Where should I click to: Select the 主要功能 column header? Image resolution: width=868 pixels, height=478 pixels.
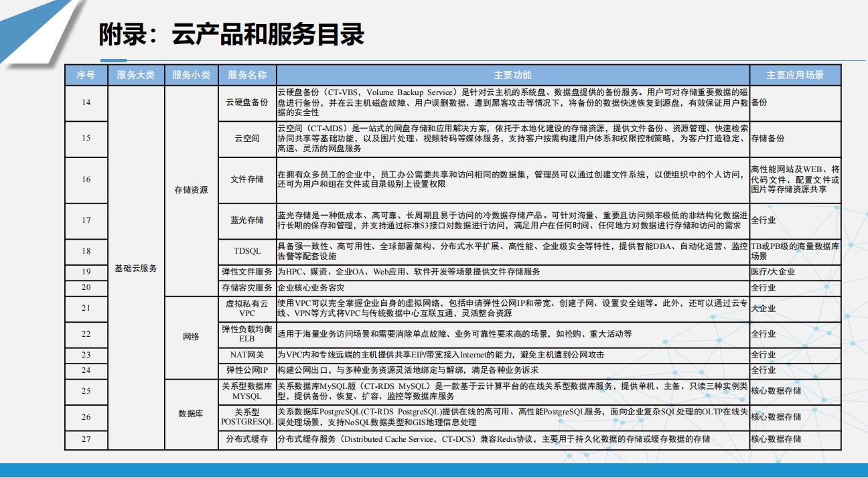pos(512,75)
